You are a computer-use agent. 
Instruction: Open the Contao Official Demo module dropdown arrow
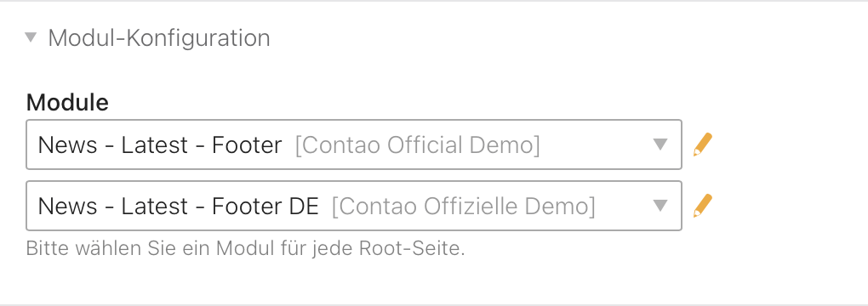(x=660, y=144)
